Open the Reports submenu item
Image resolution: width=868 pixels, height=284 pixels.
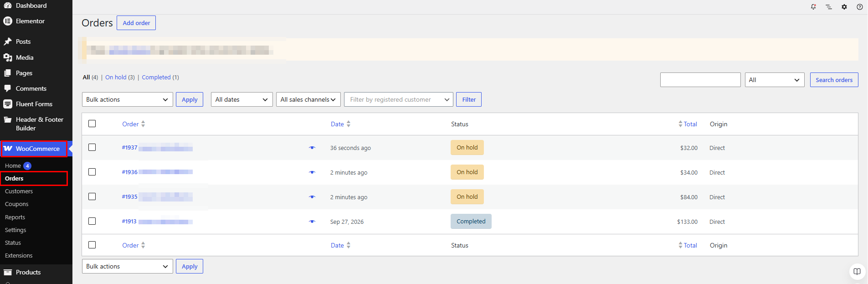[x=15, y=217]
